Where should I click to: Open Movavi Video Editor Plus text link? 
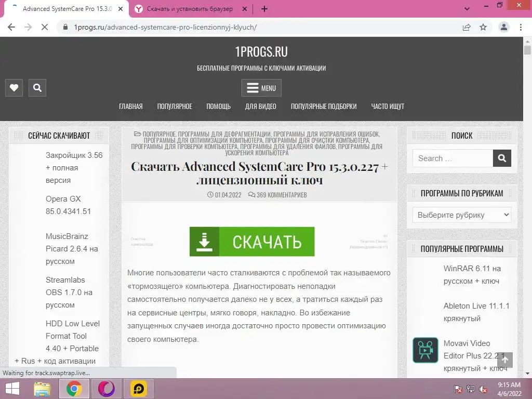(x=475, y=355)
